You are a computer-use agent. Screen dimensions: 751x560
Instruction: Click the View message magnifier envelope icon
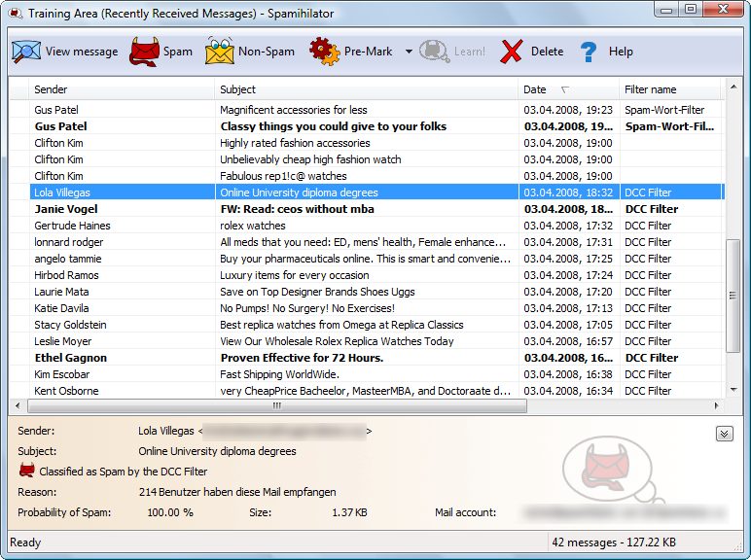[x=26, y=52]
